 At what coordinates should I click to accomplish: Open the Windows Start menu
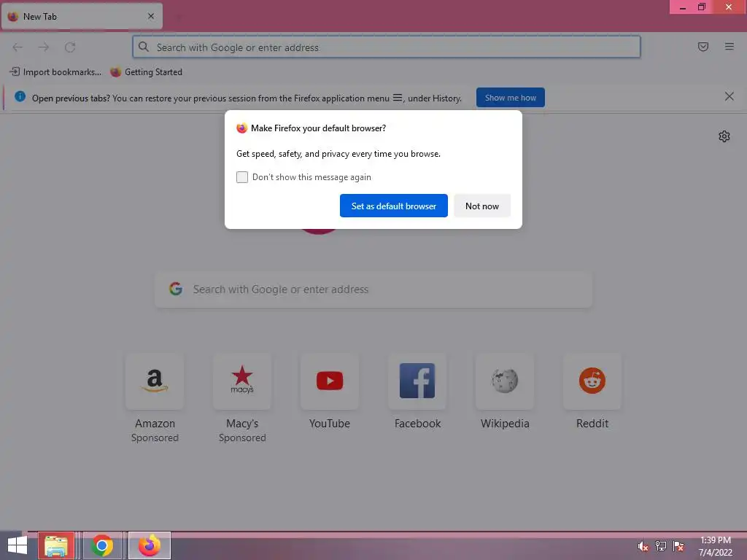click(x=18, y=545)
